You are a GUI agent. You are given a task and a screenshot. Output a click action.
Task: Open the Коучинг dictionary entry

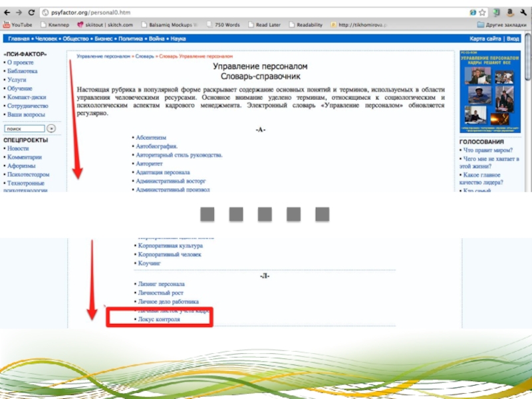[149, 263]
